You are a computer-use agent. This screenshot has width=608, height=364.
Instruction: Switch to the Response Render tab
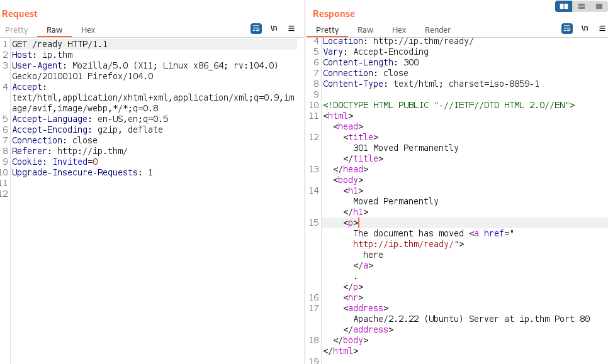pyautogui.click(x=437, y=30)
